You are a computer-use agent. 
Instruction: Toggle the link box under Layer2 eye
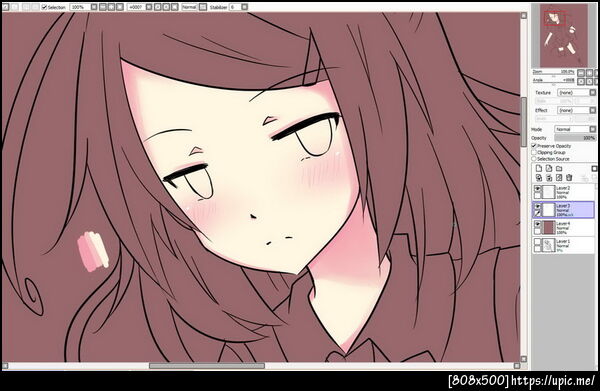coord(538,196)
